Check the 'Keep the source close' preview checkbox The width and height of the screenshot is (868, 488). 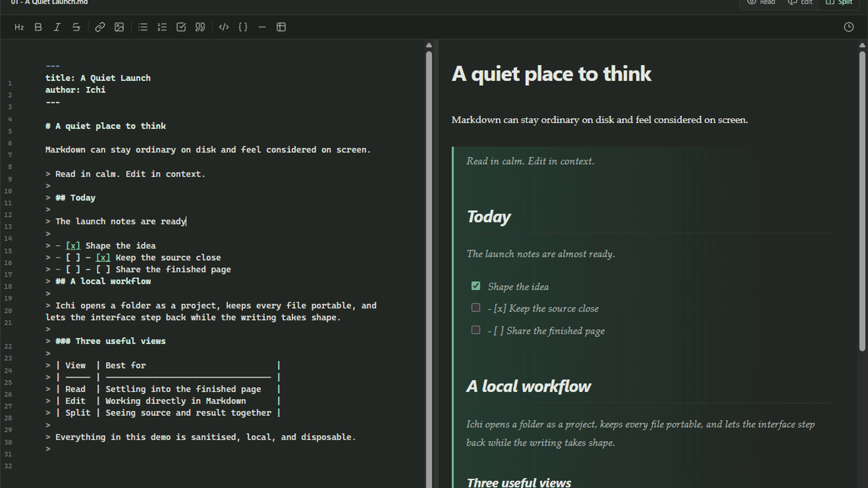click(x=476, y=307)
